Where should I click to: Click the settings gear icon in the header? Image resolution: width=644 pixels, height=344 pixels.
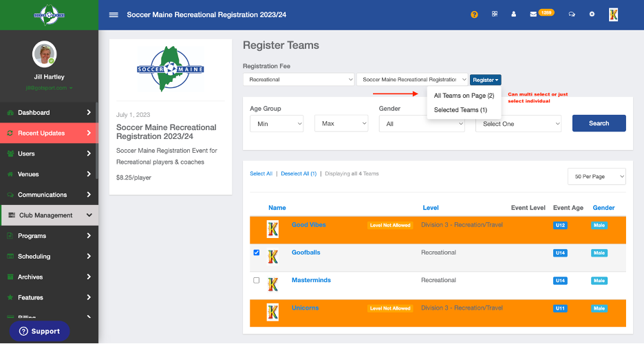[592, 14]
